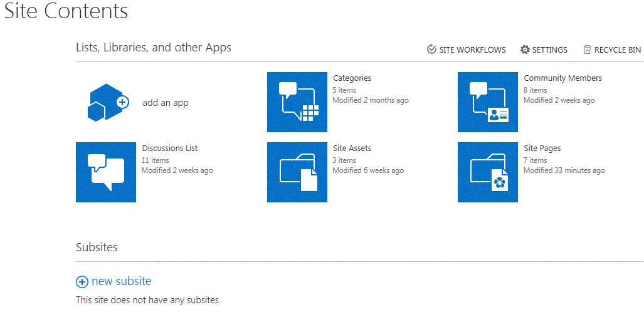Open the Site Assets title link
Image resolution: width=644 pixels, height=312 pixels.
(352, 148)
